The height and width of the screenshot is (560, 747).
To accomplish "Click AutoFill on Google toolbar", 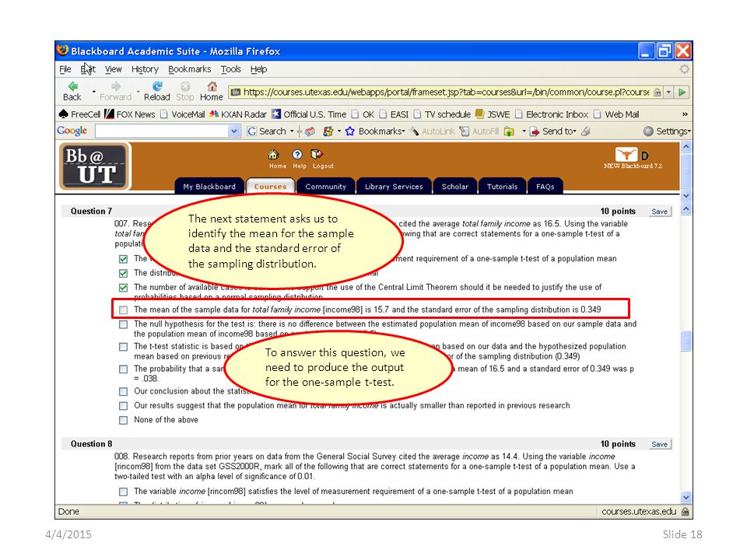I will [479, 131].
